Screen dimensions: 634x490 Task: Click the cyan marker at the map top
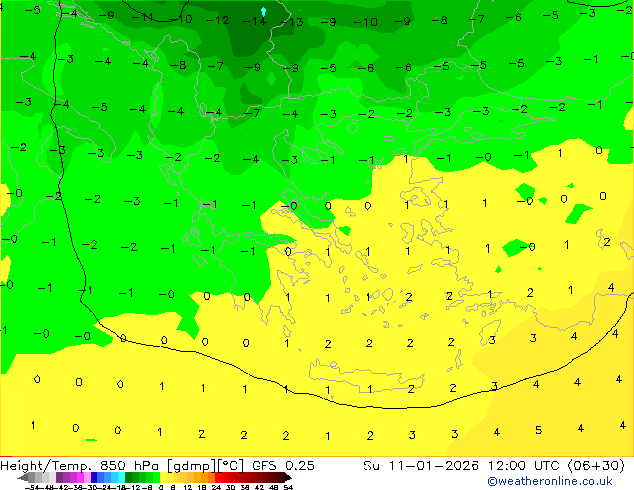pyautogui.click(x=264, y=11)
